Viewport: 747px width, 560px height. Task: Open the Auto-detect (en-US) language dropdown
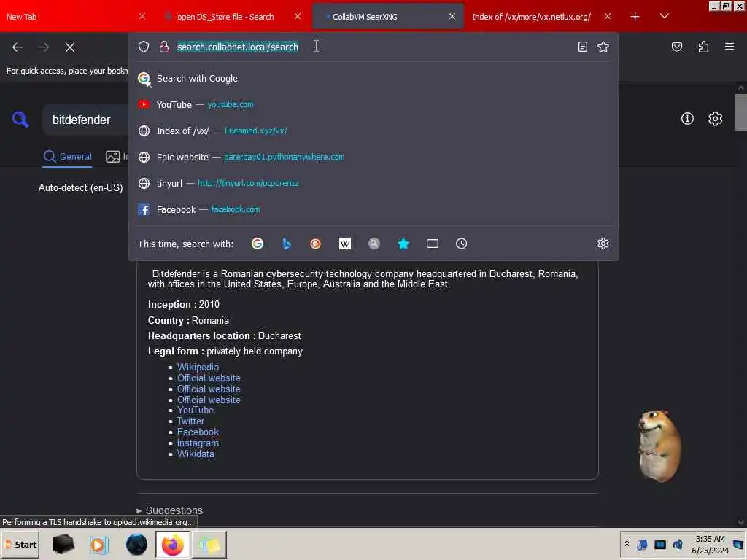(80, 187)
